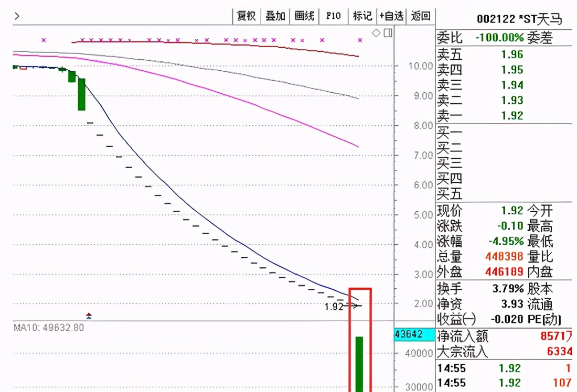Select 卖二 price 1.93
The height and width of the screenshot is (392, 577).
click(x=512, y=100)
